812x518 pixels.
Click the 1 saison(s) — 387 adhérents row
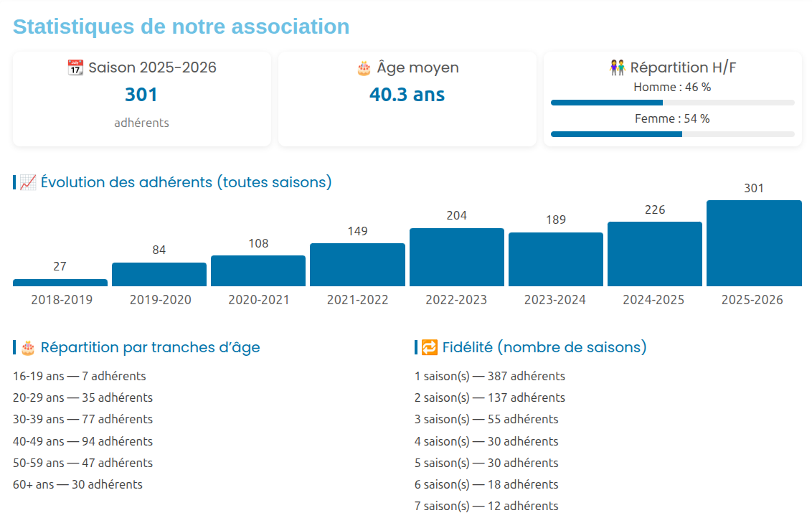(x=489, y=376)
